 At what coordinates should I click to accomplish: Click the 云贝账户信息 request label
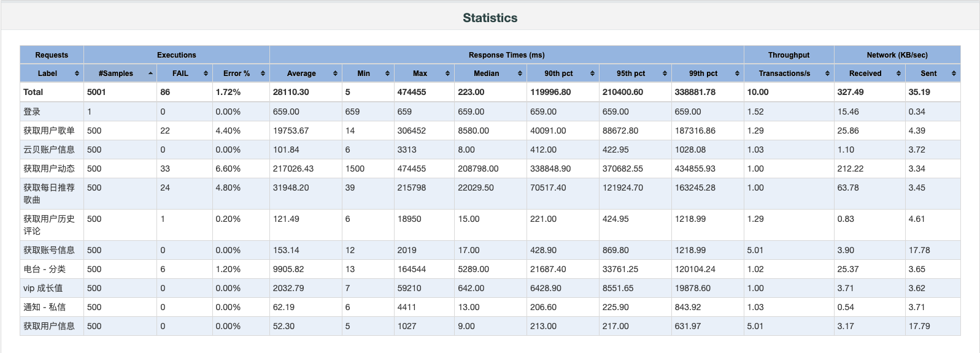tap(49, 150)
